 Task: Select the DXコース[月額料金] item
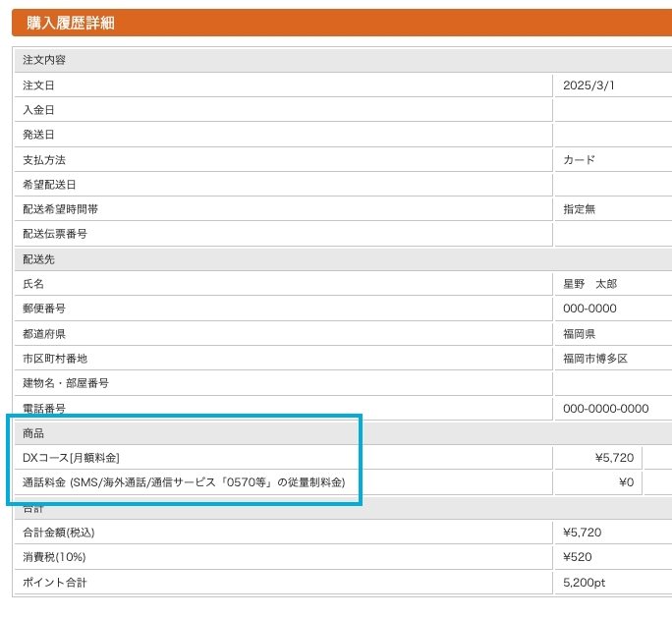[x=71, y=458]
